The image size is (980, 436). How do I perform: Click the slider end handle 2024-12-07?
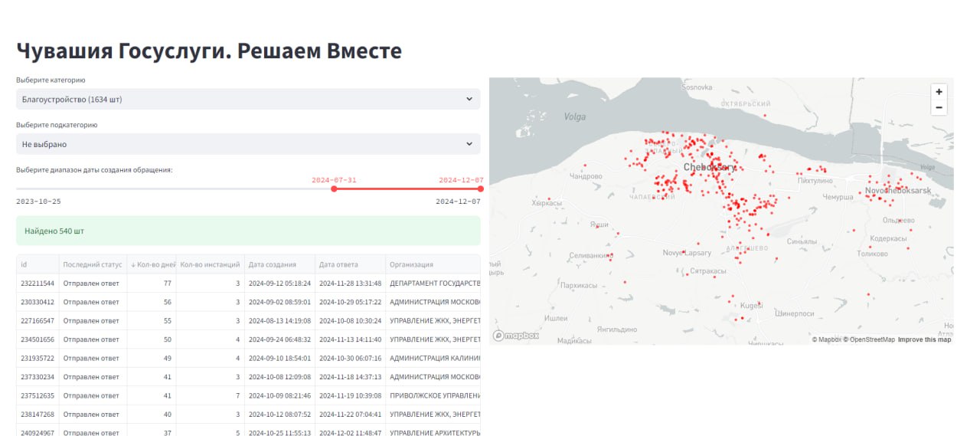[480, 188]
